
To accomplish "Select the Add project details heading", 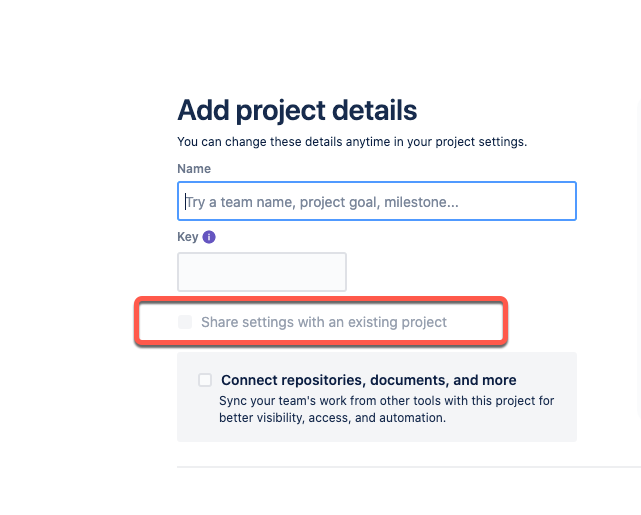I will (297, 110).
